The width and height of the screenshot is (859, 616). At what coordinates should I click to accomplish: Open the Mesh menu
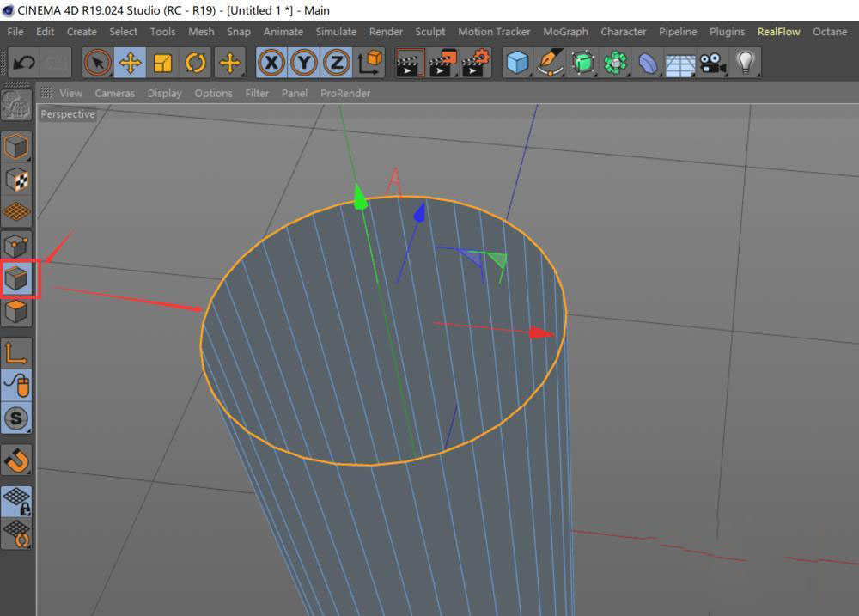click(x=201, y=32)
